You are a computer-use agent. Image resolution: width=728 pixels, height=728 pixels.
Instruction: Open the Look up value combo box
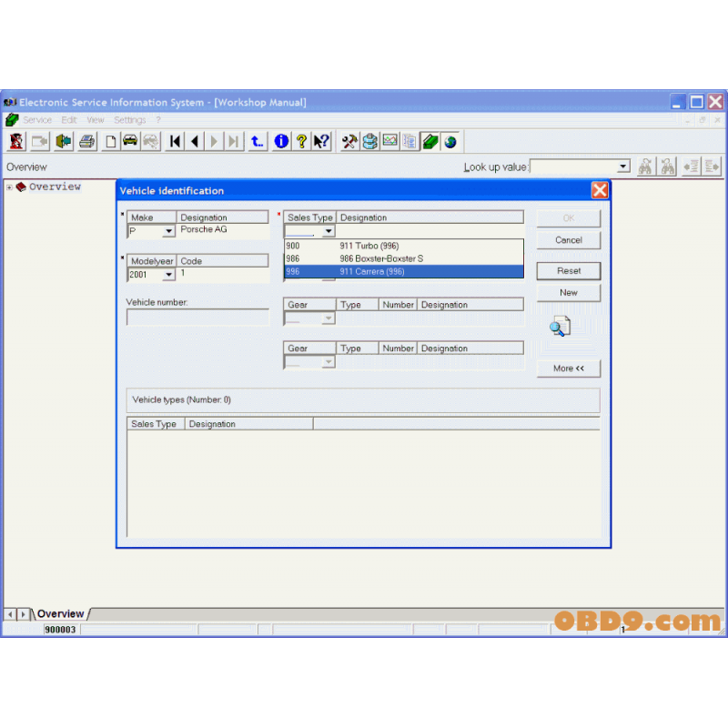pos(580,167)
